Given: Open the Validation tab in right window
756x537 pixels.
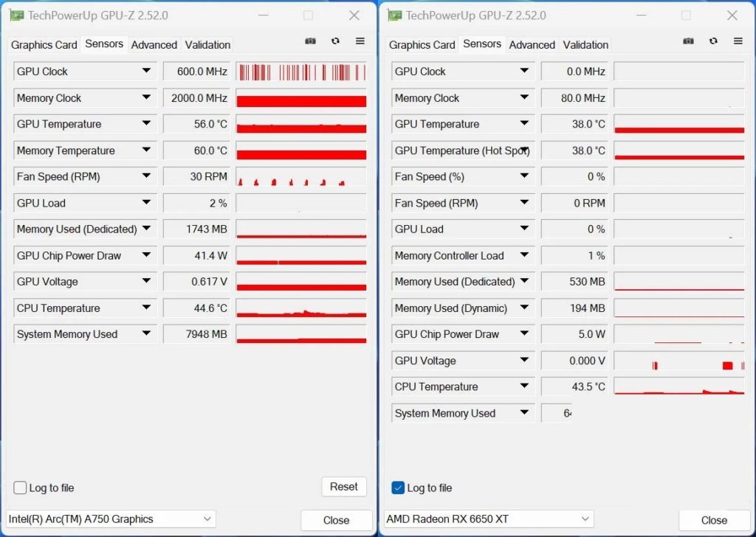Looking at the screenshot, I should pyautogui.click(x=585, y=45).
